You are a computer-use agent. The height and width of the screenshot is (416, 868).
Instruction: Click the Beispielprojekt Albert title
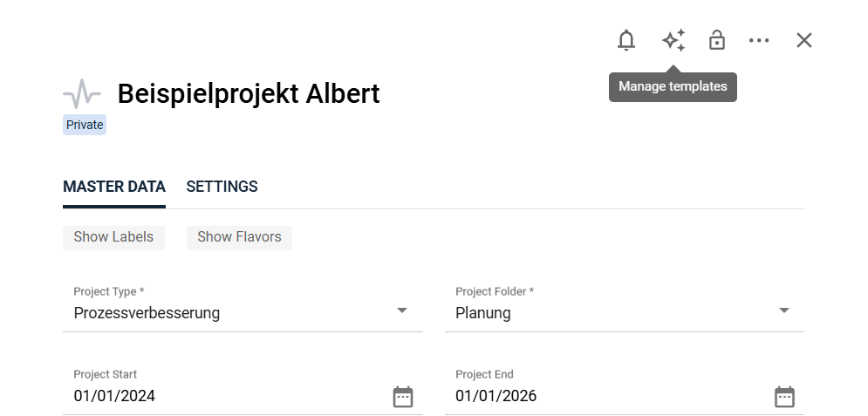tap(249, 93)
